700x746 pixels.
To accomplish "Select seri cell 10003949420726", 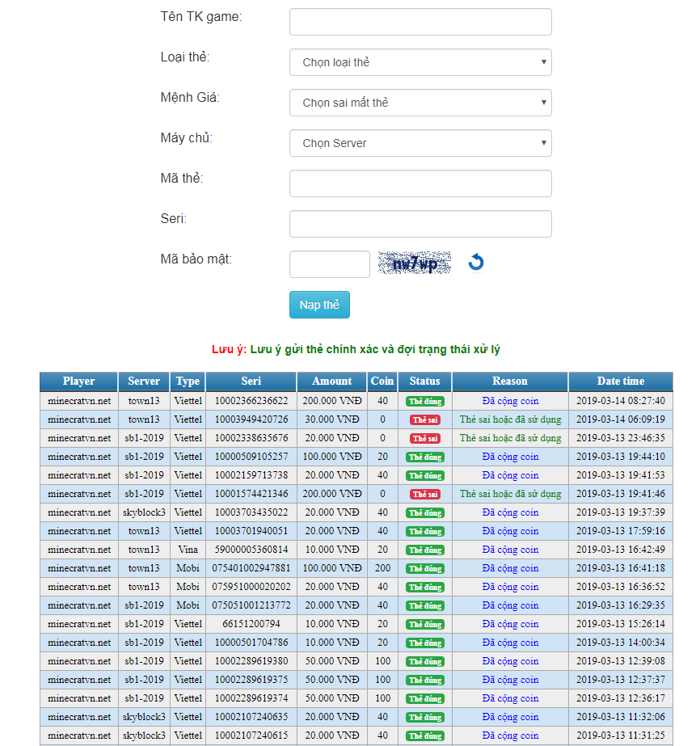I will pos(251,419).
